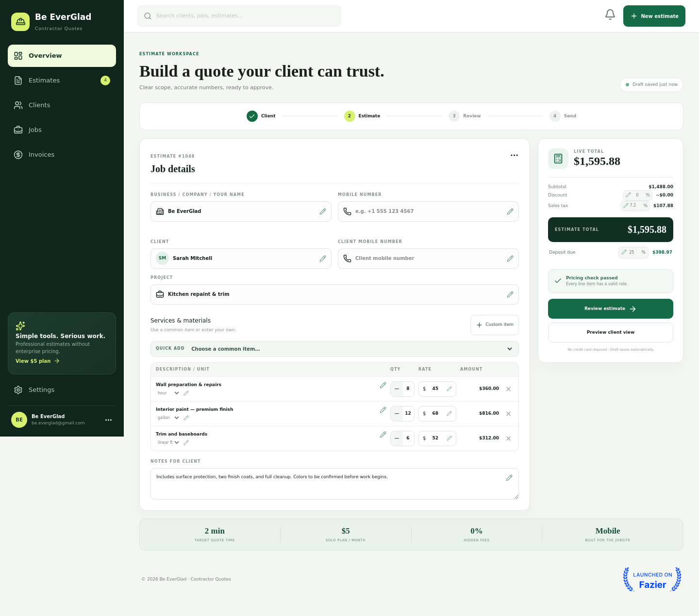This screenshot has height=616, width=699.
Task: Open Estimates in the sidebar
Action: [62, 81]
